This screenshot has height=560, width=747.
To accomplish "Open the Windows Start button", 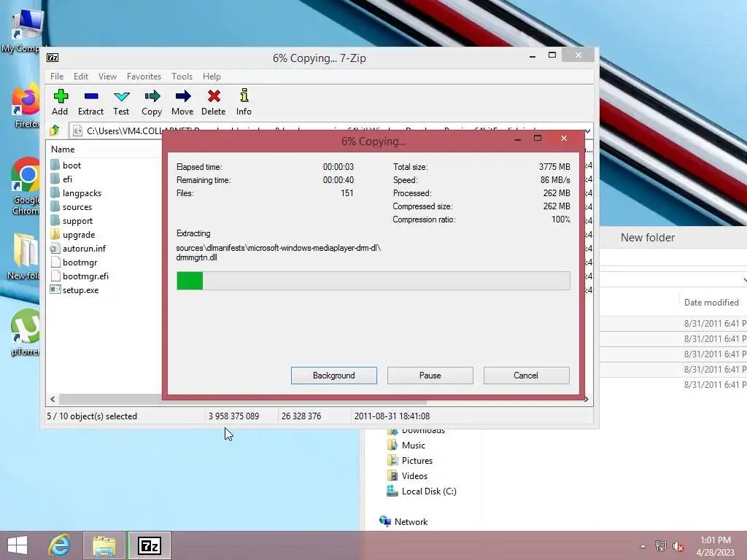I will 18,545.
